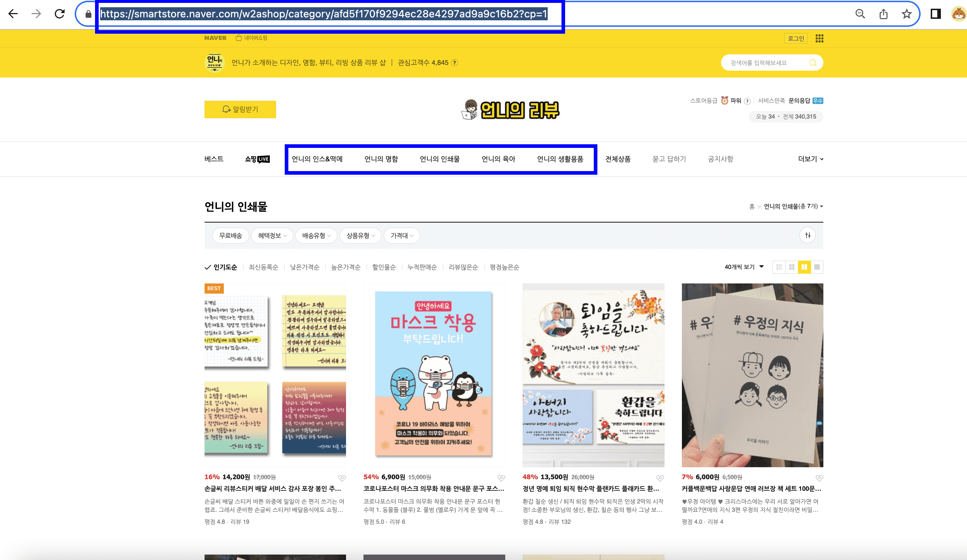Viewport: 967px width, 560px height.
Task: Open the 로그인 button
Action: [795, 38]
